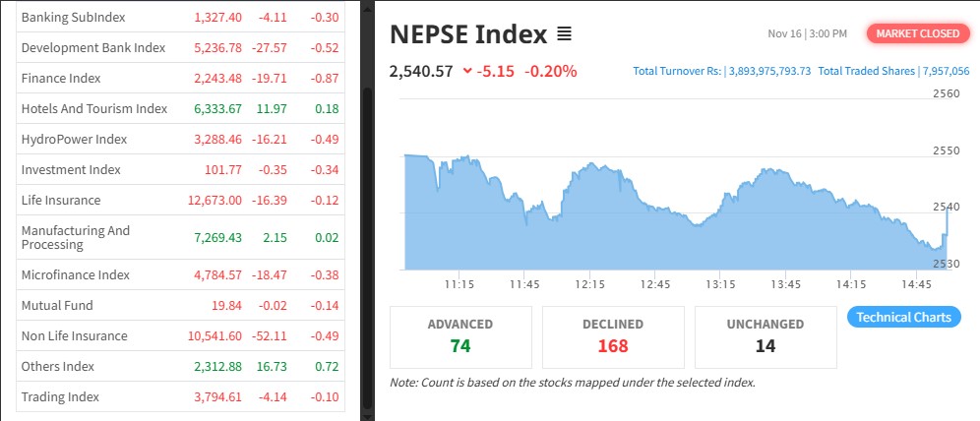This screenshot has width=980, height=421.
Task: Click the Declined stocks count card
Action: [612, 335]
